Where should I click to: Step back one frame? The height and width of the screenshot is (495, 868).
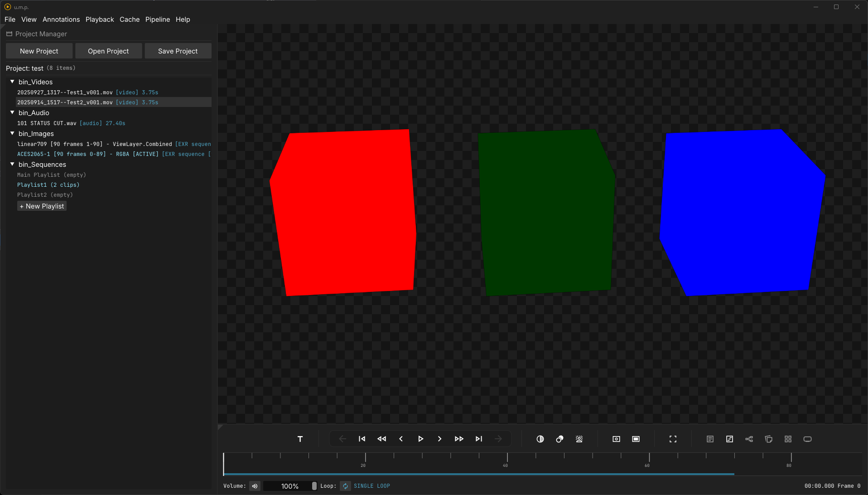point(401,439)
